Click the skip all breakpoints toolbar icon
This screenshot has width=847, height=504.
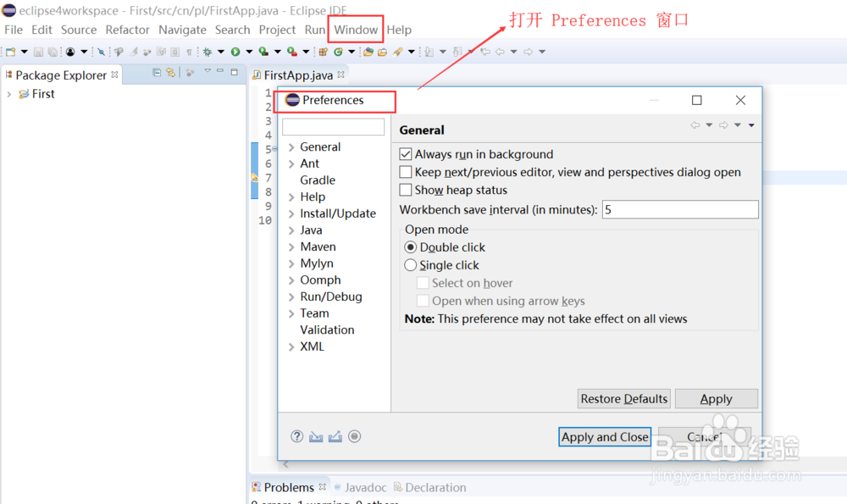pyautogui.click(x=101, y=52)
